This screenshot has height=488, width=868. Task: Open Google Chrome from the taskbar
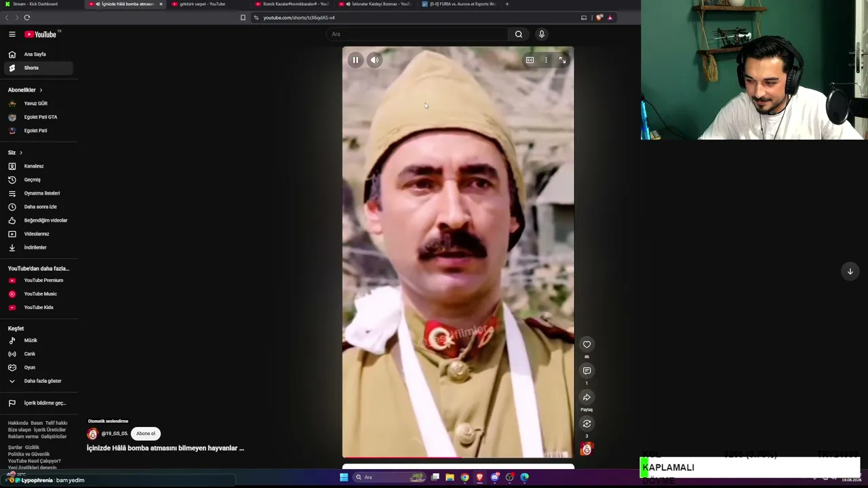[465, 477]
